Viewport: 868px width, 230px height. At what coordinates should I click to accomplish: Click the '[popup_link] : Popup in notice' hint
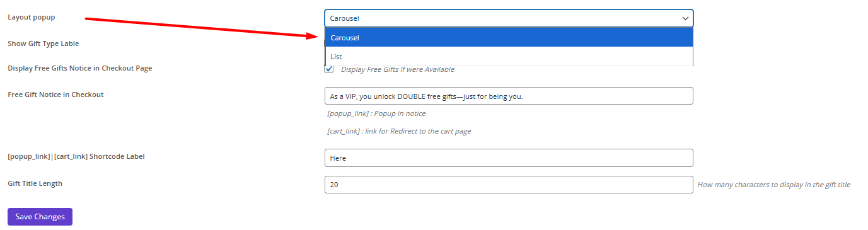(x=376, y=113)
